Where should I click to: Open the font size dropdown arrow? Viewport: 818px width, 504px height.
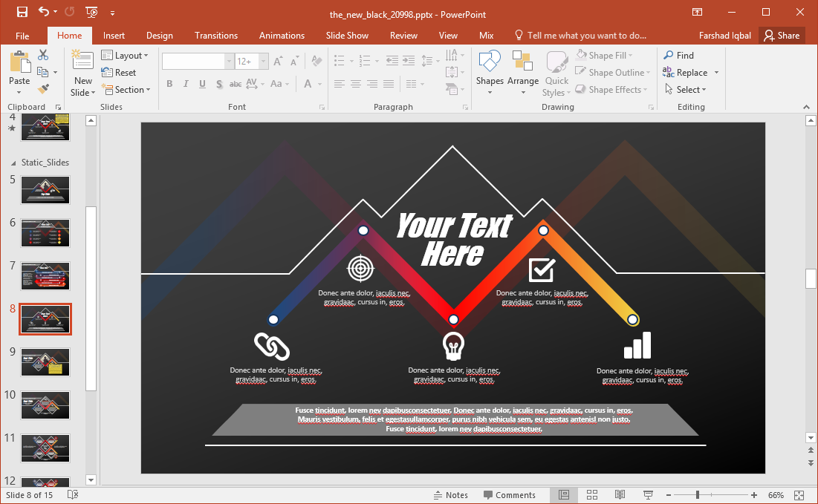264,62
